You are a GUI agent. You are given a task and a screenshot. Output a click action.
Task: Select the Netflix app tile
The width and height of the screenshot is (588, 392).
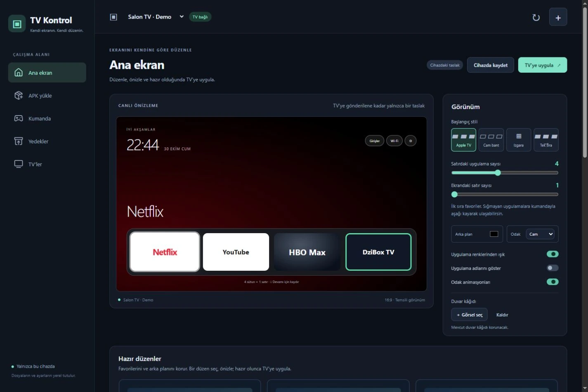tap(165, 252)
